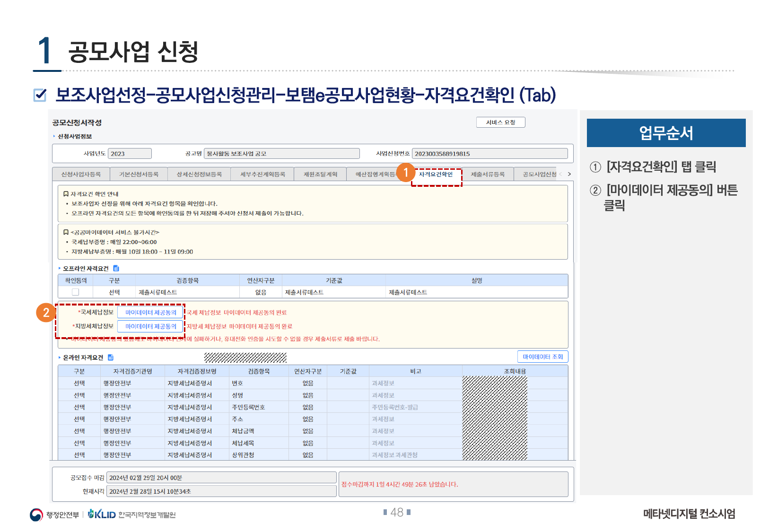Click the tab scroll right arrow

(x=569, y=174)
